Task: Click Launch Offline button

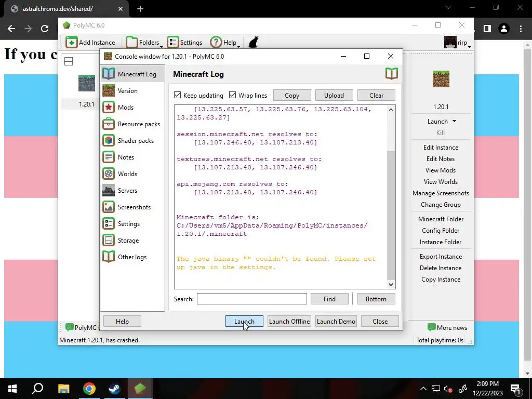Action: coord(289,321)
